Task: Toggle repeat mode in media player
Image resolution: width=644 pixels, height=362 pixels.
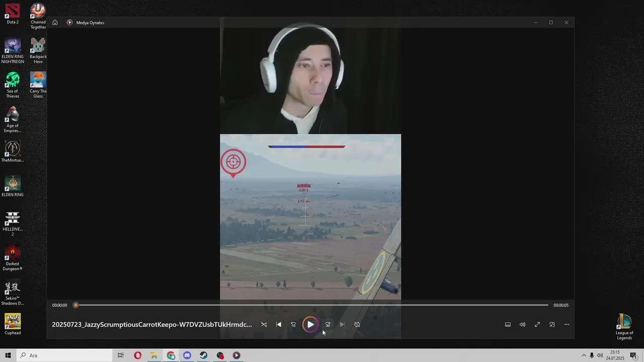Action: [357, 325]
